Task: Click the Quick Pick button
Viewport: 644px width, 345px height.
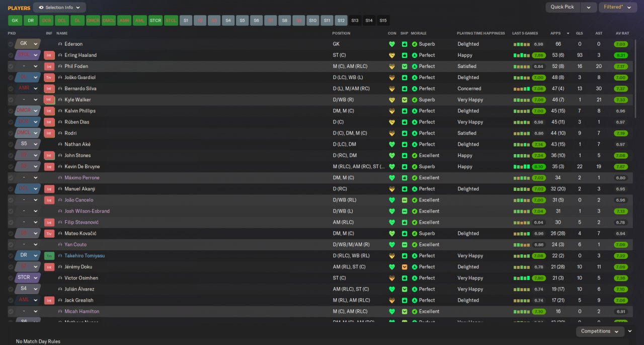Action: click(562, 7)
